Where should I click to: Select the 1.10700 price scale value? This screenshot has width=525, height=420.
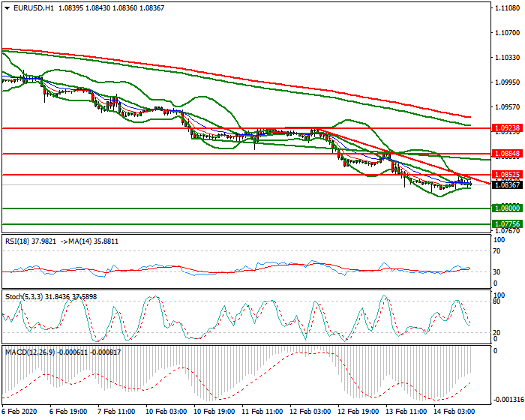508,33
